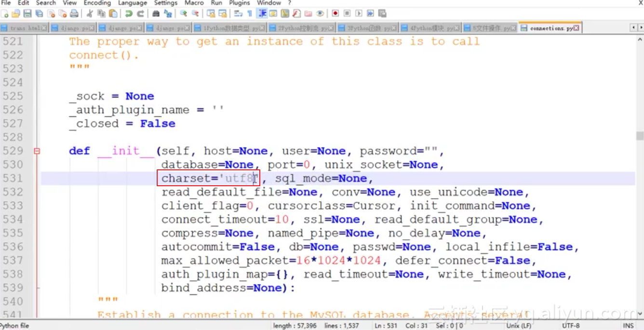Play back the recorded macro icon
644x330 pixels.
point(359,13)
